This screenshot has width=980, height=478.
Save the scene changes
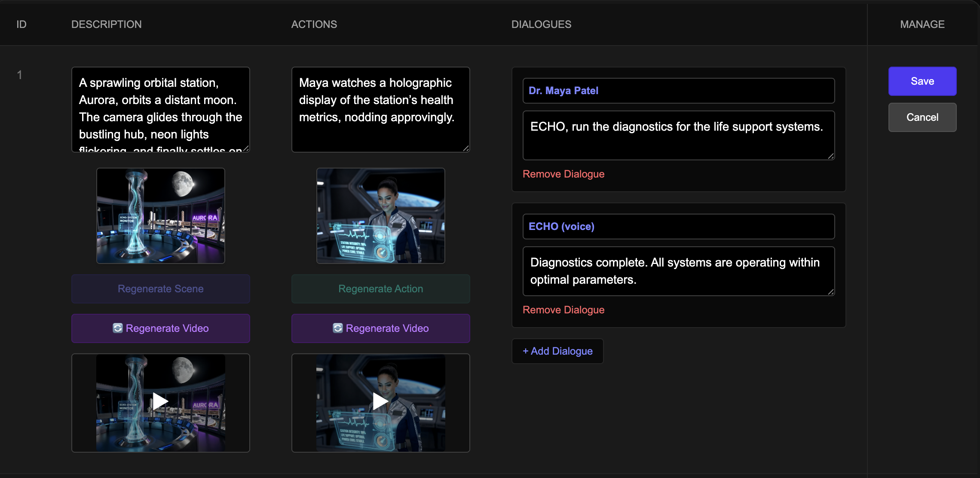point(922,81)
